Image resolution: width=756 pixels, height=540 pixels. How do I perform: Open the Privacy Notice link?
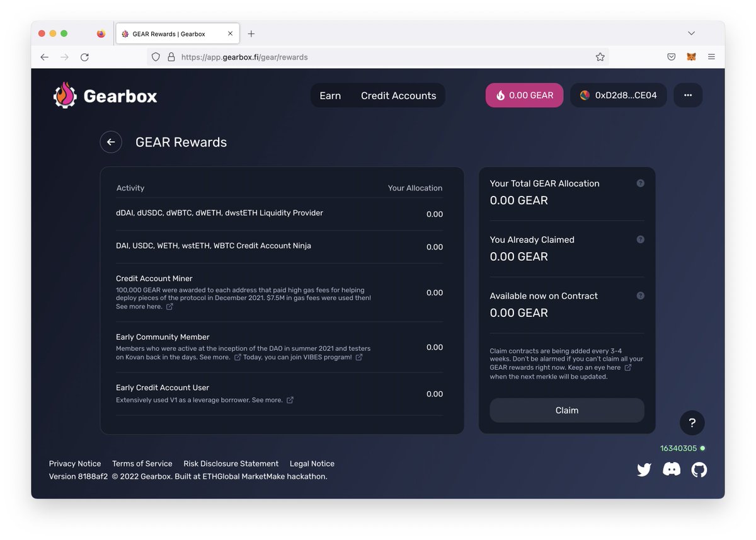pyautogui.click(x=75, y=464)
